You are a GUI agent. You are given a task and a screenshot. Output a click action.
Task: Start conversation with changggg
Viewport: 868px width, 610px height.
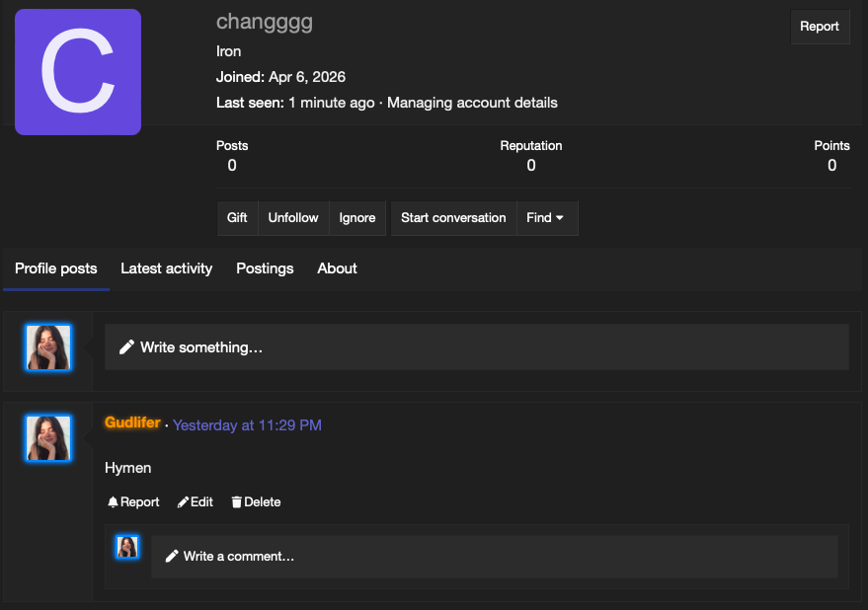453,218
